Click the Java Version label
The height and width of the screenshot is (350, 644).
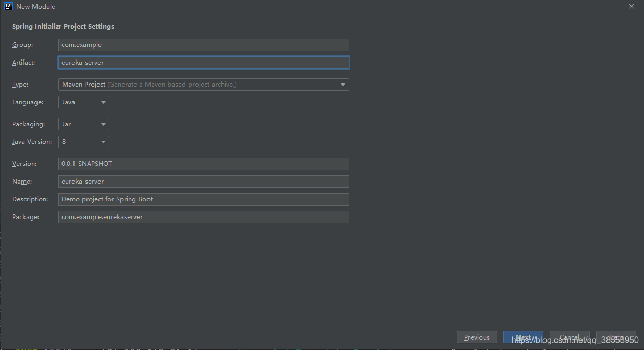[32, 142]
